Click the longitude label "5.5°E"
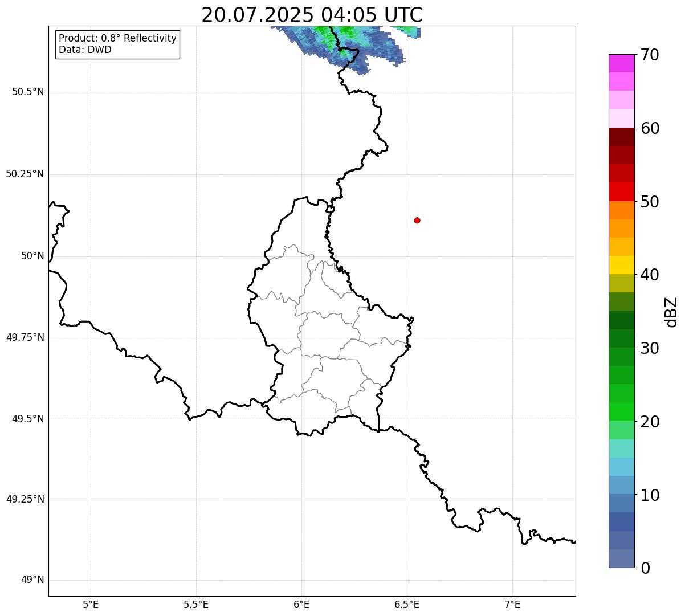The image size is (685, 616). (197, 604)
